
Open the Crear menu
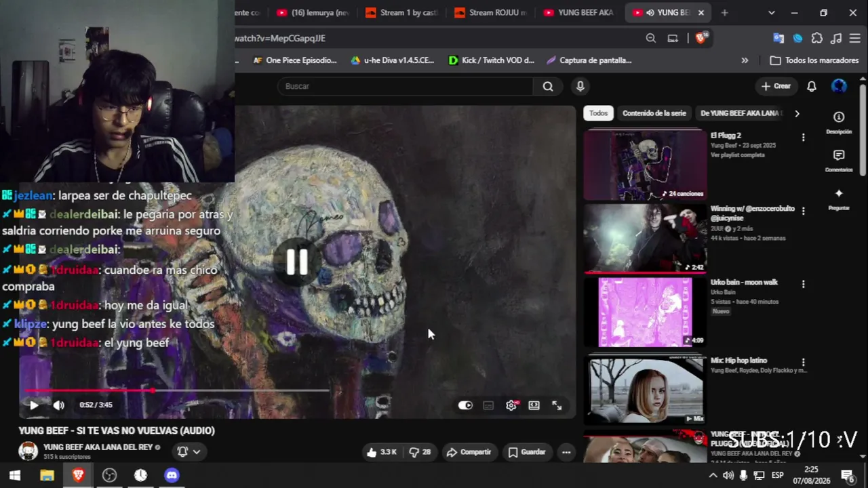pos(776,86)
